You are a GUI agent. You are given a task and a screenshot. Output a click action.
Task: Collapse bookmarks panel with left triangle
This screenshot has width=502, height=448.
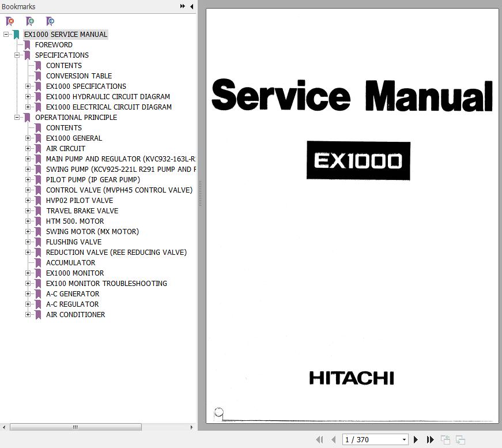click(192, 6)
